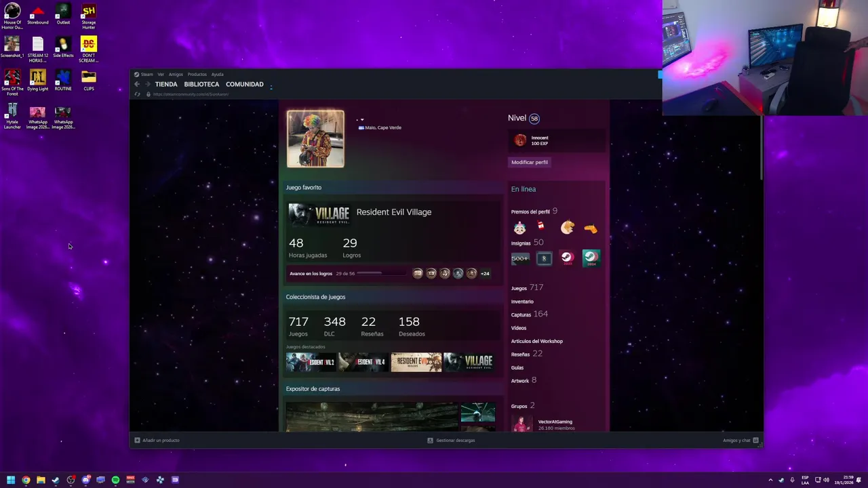
Task: Select the Hytale Launcher desktop icon
Action: tap(12, 117)
